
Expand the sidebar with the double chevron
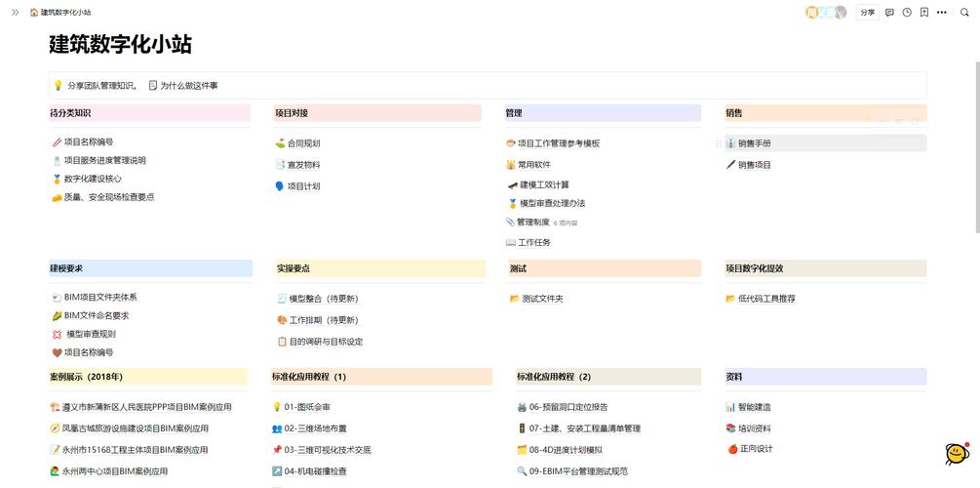tap(15, 12)
